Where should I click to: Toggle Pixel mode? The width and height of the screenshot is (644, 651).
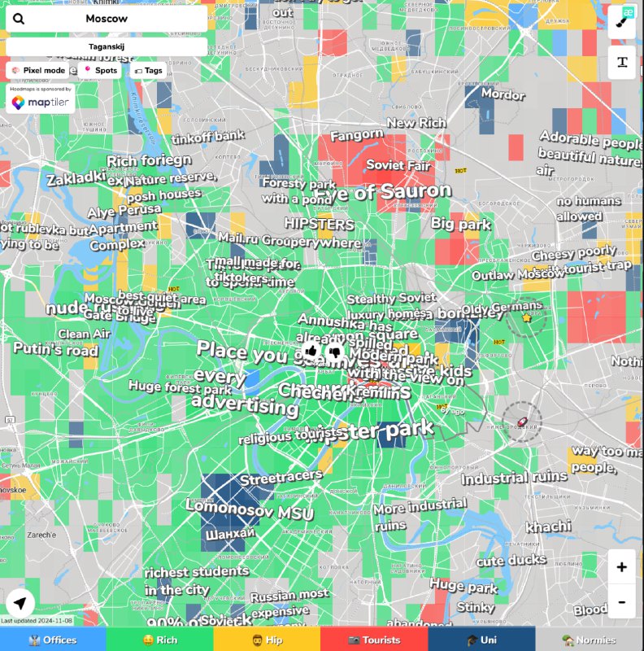[x=38, y=71]
